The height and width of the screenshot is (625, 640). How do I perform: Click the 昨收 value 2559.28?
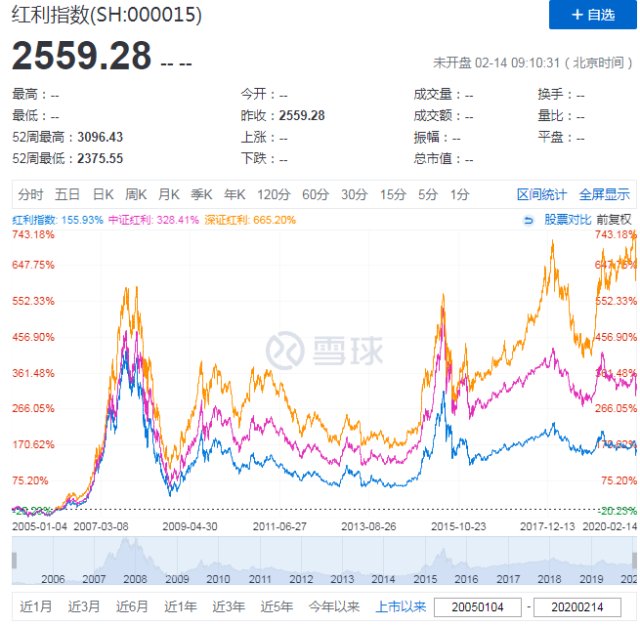tap(302, 116)
